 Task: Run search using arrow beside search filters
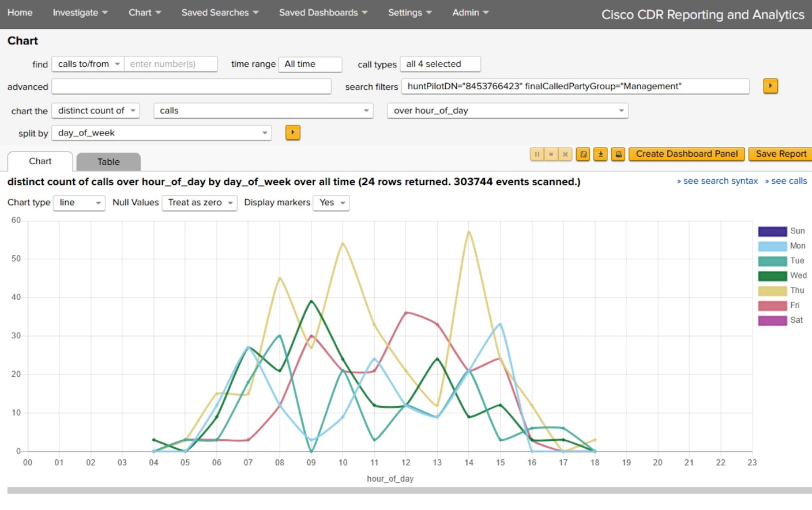point(770,86)
